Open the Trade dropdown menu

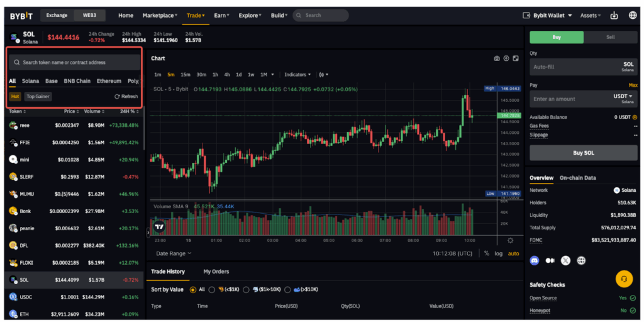click(196, 15)
